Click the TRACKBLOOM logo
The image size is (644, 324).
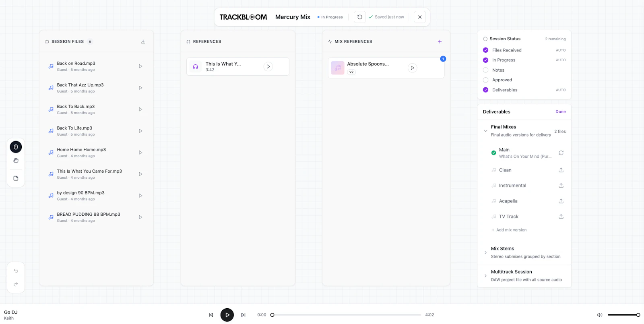click(x=243, y=17)
